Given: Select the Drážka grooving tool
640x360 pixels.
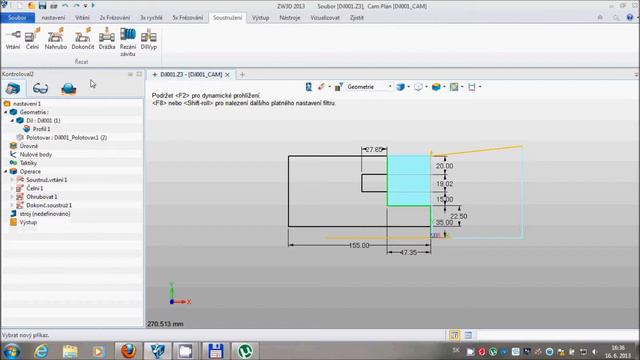Looking at the screenshot, I should pos(107,39).
